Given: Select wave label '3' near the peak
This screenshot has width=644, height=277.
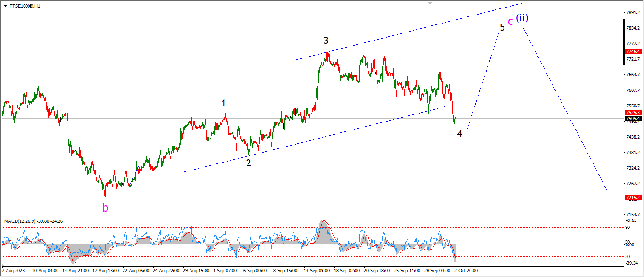Looking at the screenshot, I should point(326,41).
